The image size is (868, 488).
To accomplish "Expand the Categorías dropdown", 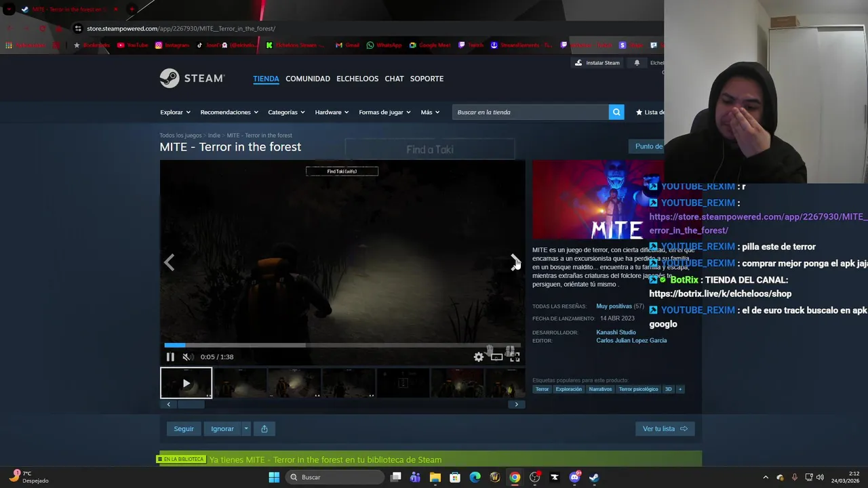I will click(x=286, y=112).
